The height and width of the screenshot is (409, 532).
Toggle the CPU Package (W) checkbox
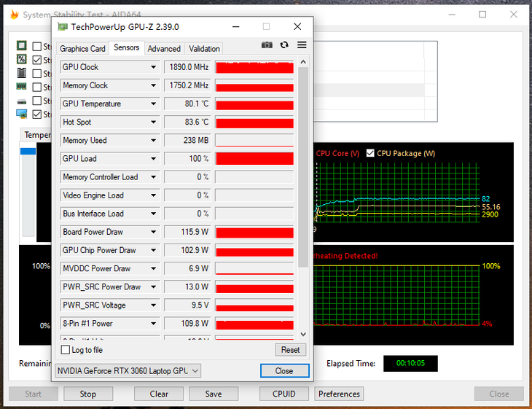[x=370, y=153]
